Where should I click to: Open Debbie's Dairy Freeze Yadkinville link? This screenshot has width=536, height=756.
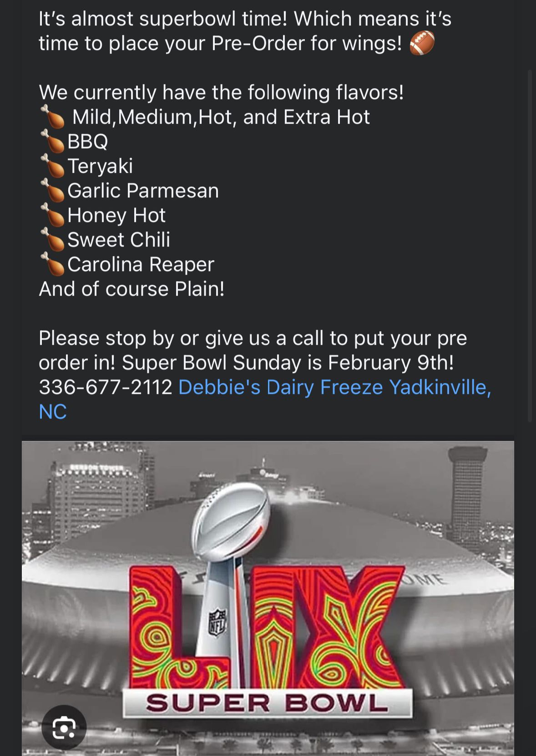click(x=265, y=399)
